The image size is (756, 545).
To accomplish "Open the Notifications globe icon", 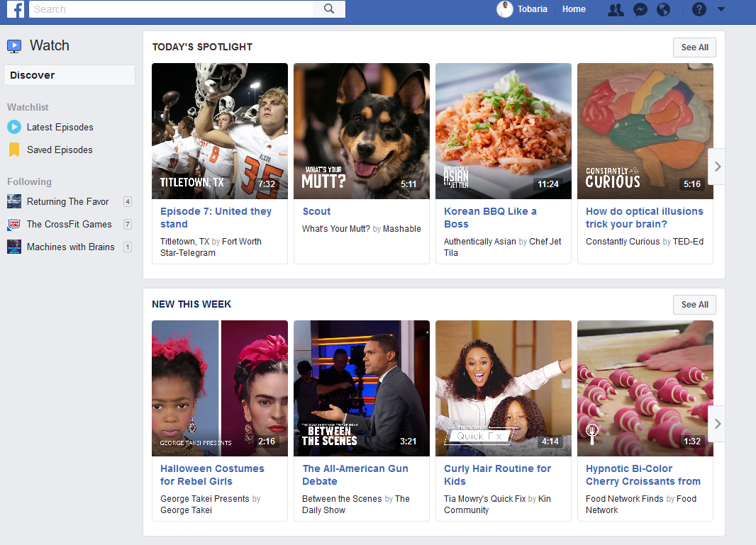I will click(x=663, y=10).
